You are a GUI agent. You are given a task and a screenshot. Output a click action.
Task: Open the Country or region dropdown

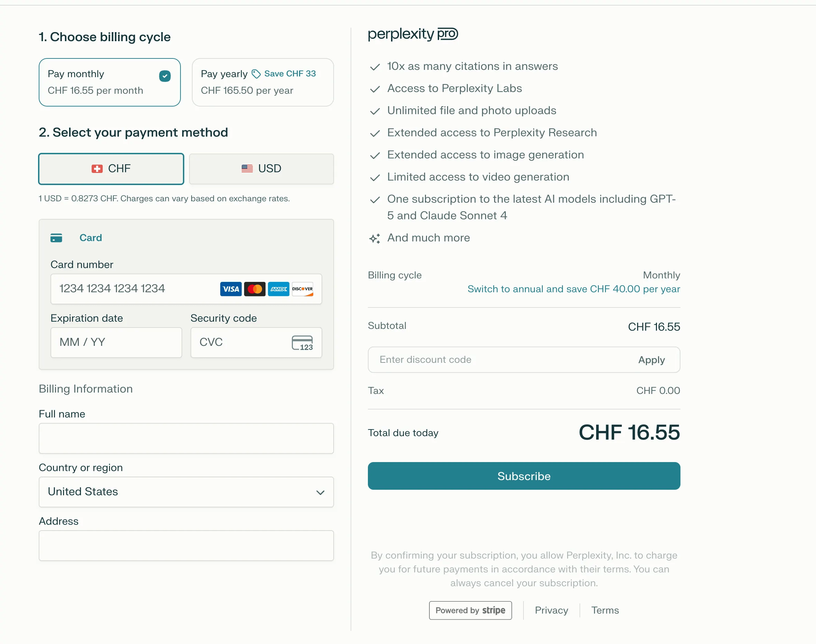186,492
